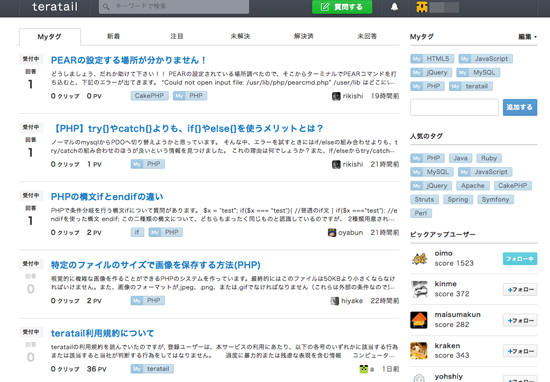
Task: Select Apache in popular tags
Action: [x=473, y=186]
